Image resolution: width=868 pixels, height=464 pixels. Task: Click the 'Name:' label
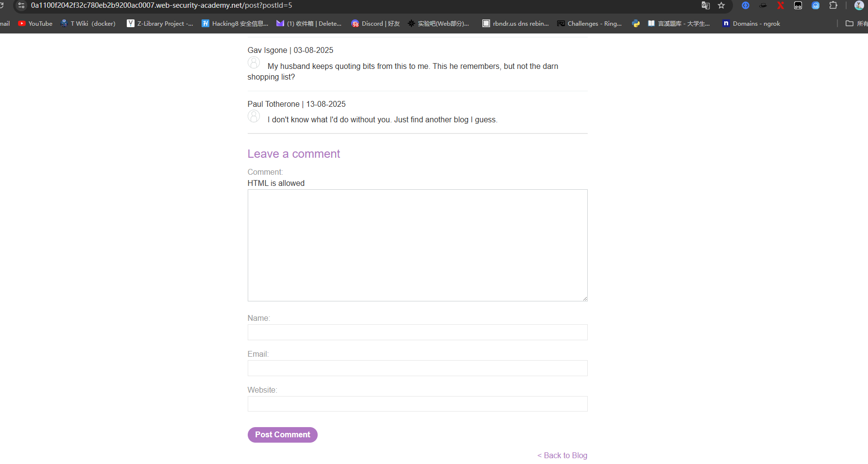coord(259,318)
